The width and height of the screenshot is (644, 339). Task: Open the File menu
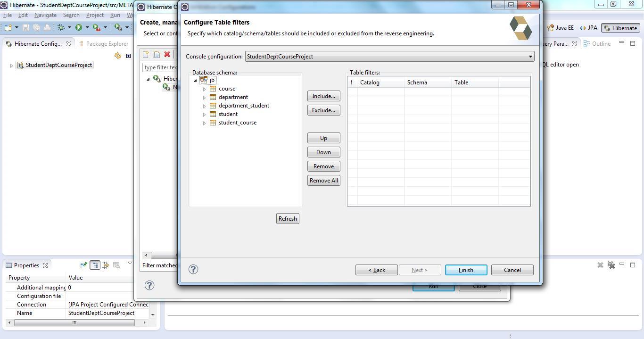pos(8,15)
